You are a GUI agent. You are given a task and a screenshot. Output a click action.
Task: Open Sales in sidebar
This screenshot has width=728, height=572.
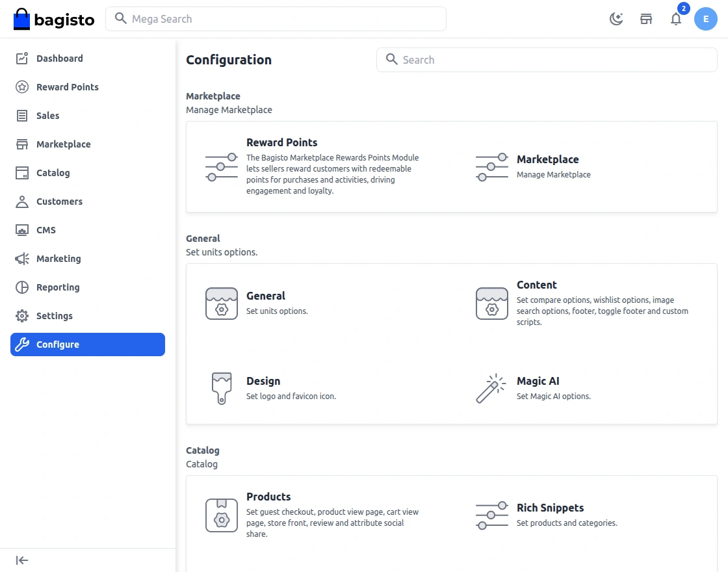point(88,116)
